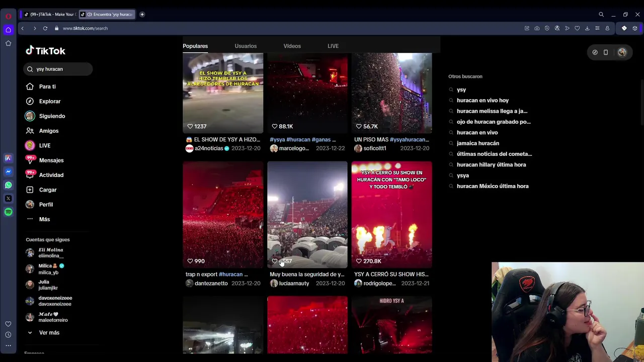Open Easy Setup sliders icon
644x362 pixels.
597,28
